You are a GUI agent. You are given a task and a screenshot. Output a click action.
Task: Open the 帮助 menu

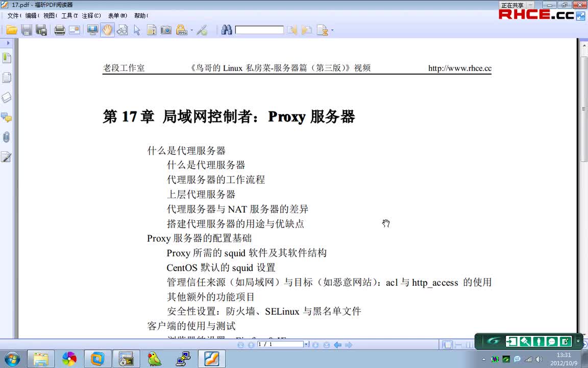click(x=141, y=16)
